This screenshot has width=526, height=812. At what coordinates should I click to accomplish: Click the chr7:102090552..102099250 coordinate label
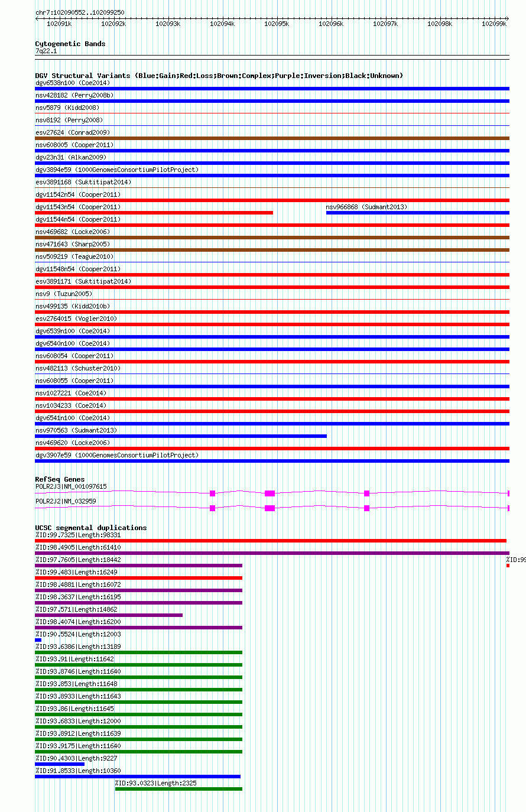point(80,12)
